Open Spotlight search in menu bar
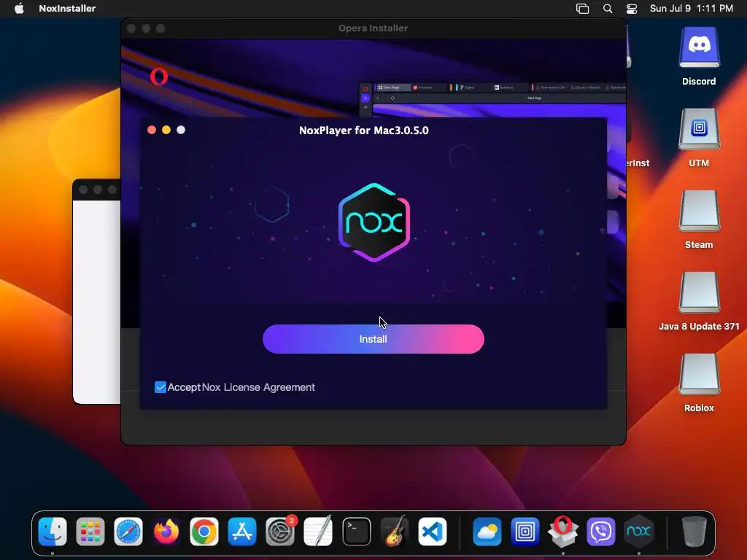The image size is (747, 560). coord(608,9)
